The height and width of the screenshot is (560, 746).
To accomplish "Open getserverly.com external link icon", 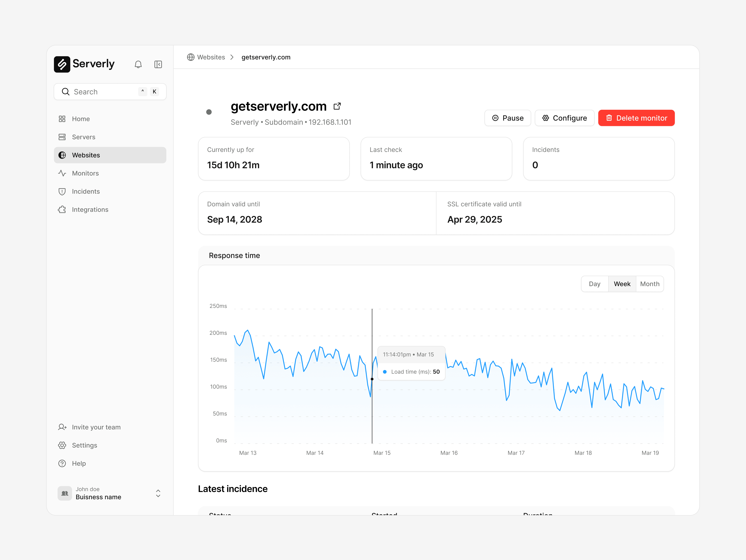I will [x=337, y=106].
